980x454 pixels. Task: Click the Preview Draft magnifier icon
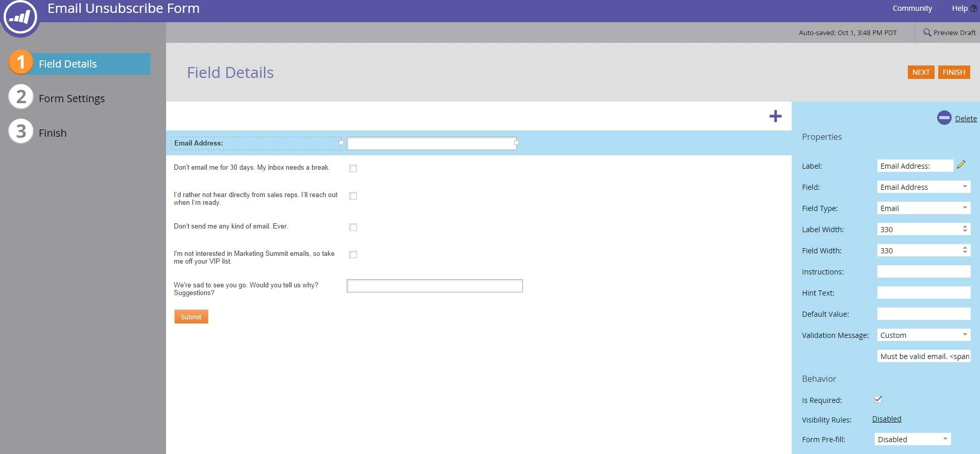tap(927, 32)
